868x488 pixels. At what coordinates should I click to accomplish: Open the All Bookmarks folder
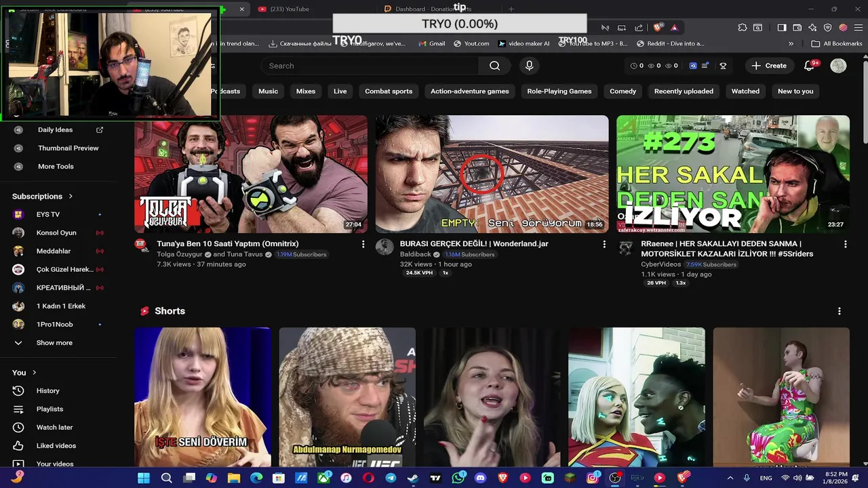click(836, 43)
